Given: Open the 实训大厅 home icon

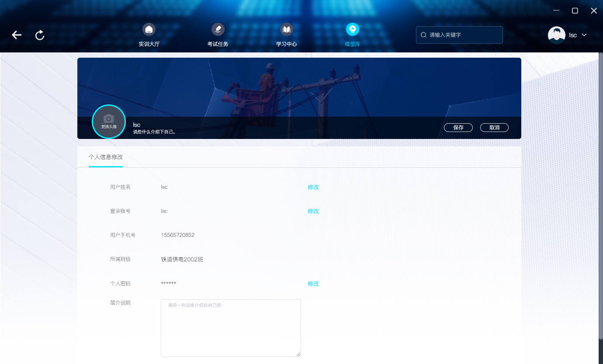Looking at the screenshot, I should point(149,29).
